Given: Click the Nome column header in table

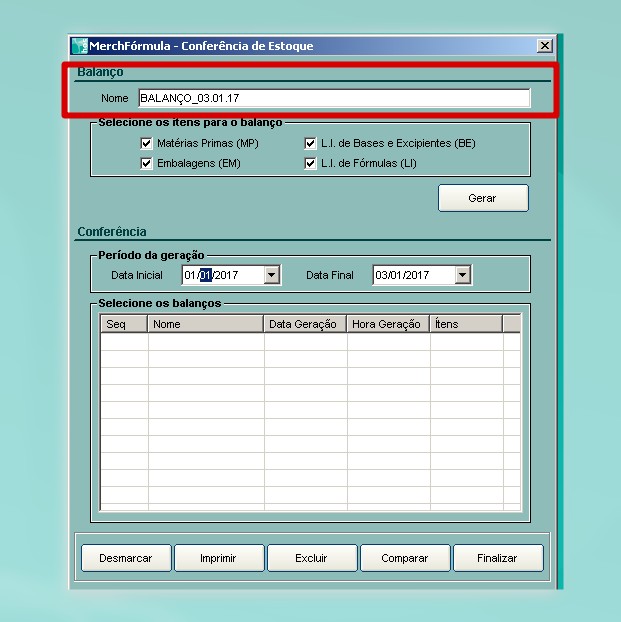Looking at the screenshot, I should pos(206,324).
